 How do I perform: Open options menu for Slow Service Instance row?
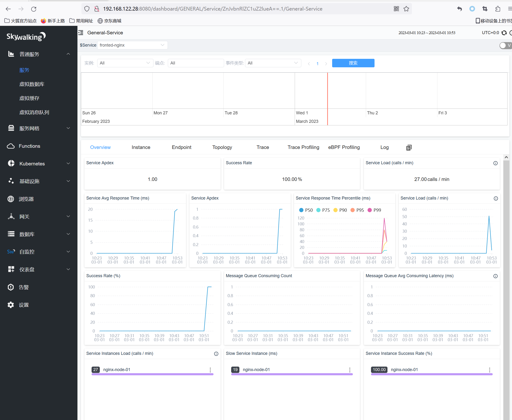click(350, 370)
